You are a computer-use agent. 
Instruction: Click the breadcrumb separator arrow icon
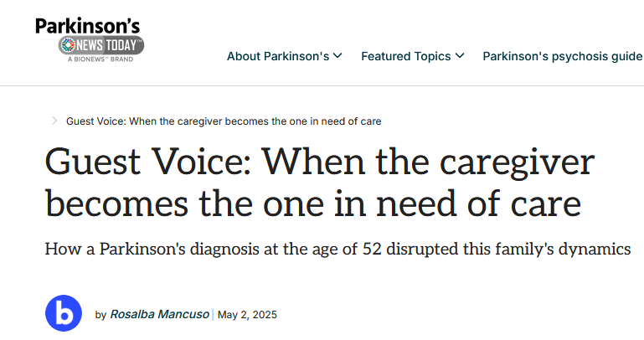[54, 121]
